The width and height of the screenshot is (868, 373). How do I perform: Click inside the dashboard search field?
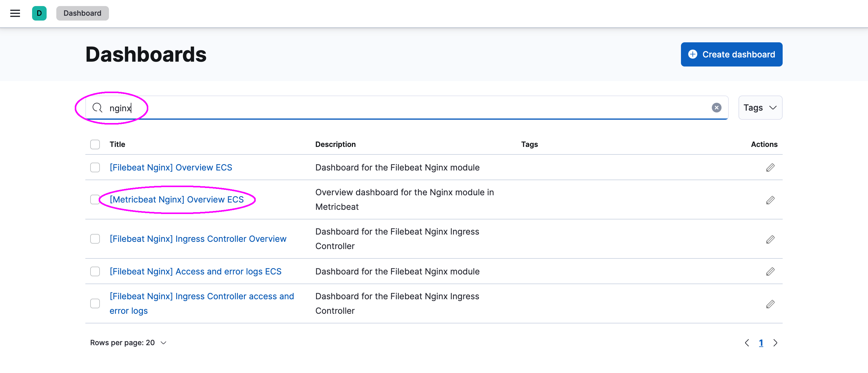(404, 108)
